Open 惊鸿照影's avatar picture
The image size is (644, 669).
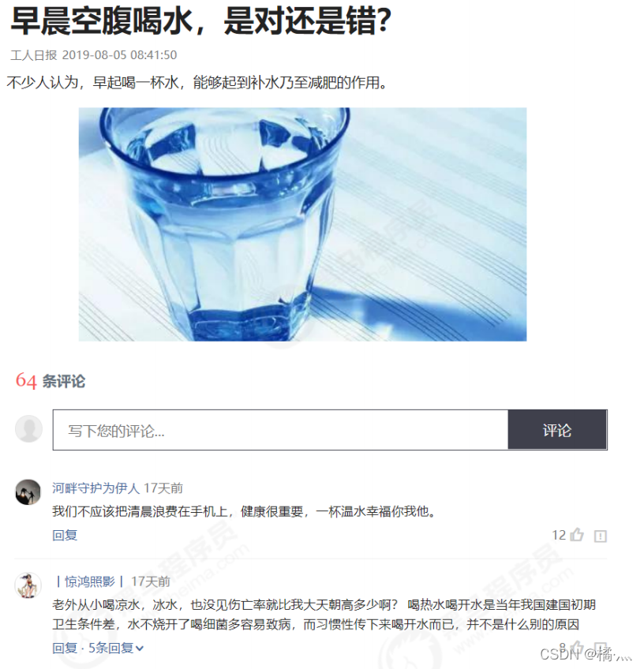click(x=28, y=586)
